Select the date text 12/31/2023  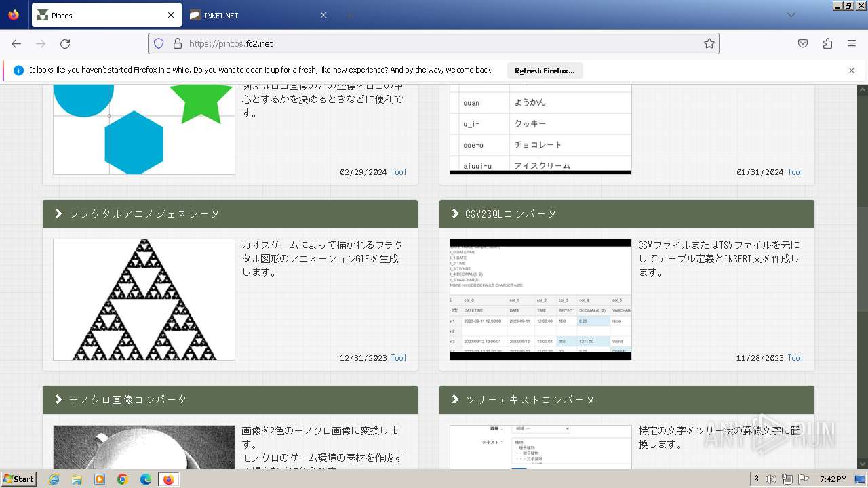pyautogui.click(x=363, y=358)
